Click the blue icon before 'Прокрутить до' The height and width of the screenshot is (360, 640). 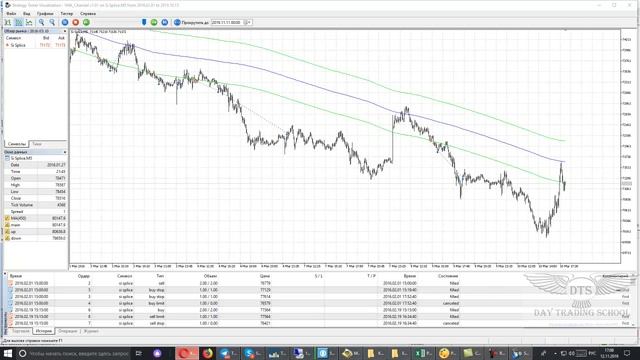point(177,22)
